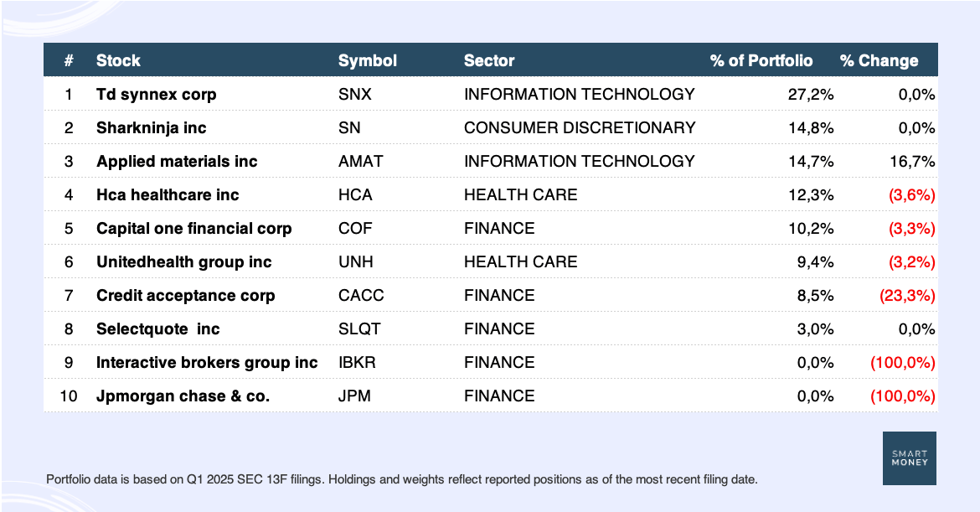Select the SLQT ticker symbol
The height and width of the screenshot is (512, 980).
(x=359, y=328)
